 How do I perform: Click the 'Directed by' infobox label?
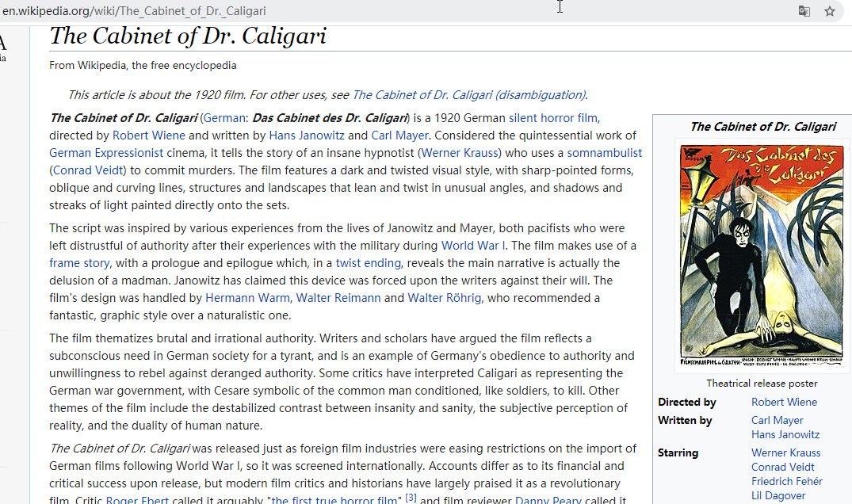click(x=687, y=402)
